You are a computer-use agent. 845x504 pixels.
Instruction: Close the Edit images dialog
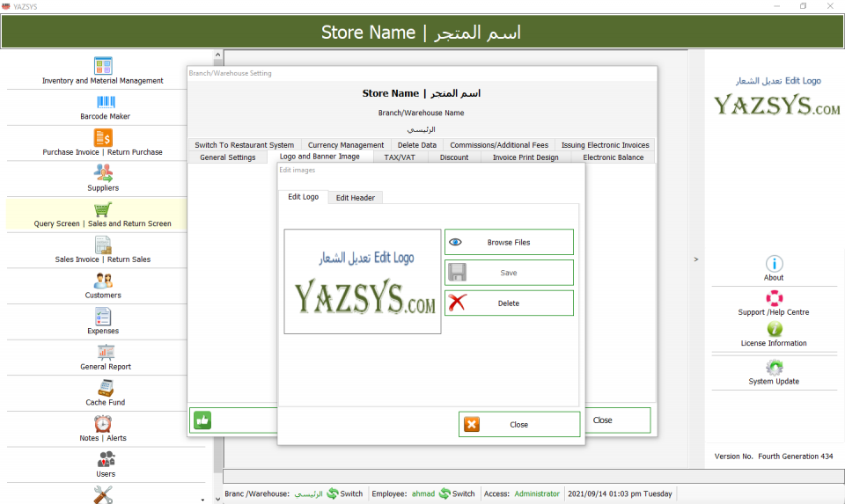[518, 424]
